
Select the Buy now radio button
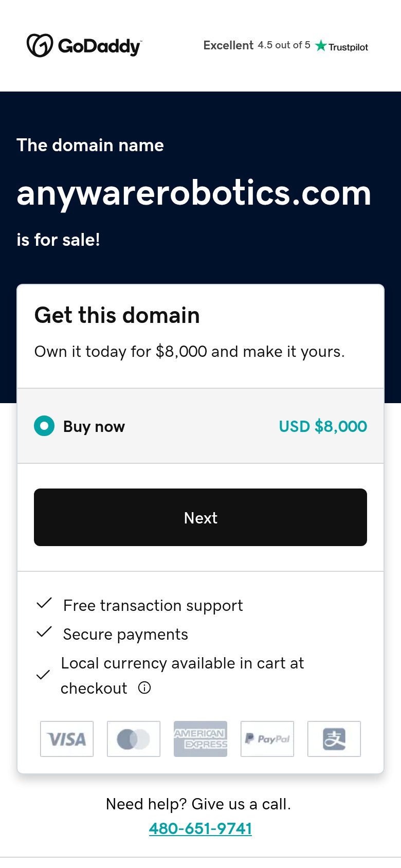point(44,426)
